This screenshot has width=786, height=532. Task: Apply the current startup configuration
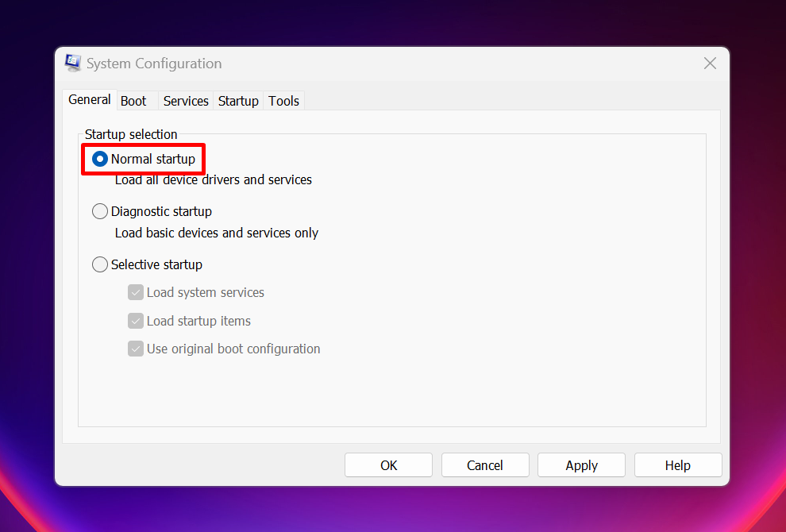[581, 465]
